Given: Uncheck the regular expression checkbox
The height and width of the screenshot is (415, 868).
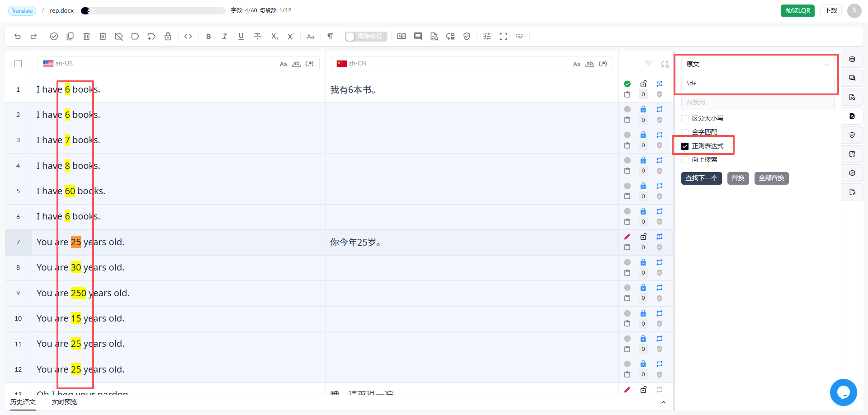Looking at the screenshot, I should pyautogui.click(x=685, y=146).
